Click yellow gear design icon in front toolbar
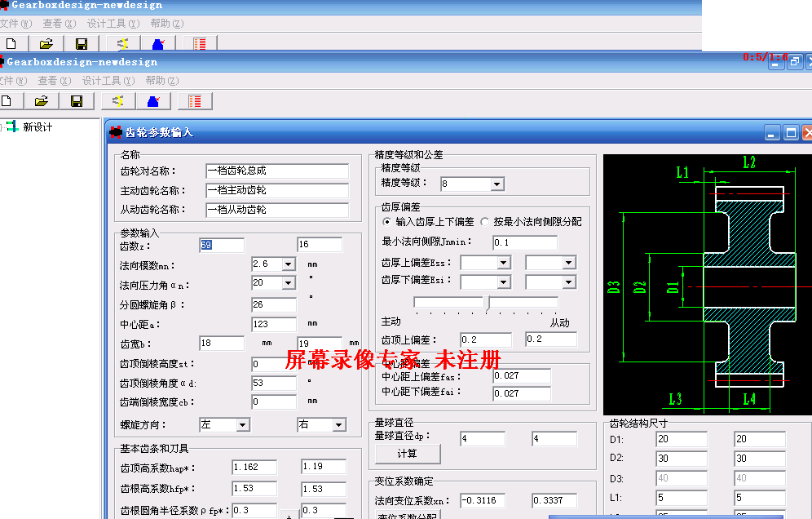The width and height of the screenshot is (812, 519). [x=118, y=100]
